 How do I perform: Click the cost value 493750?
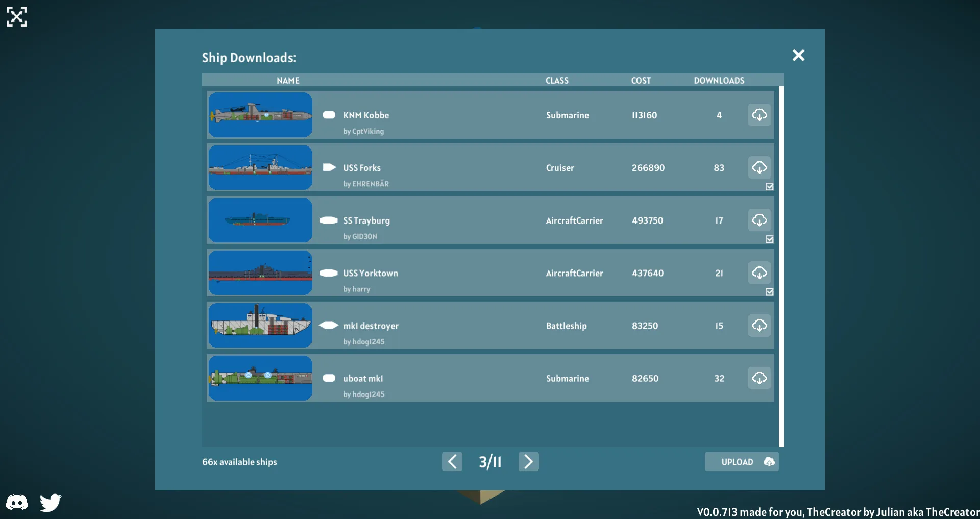648,220
